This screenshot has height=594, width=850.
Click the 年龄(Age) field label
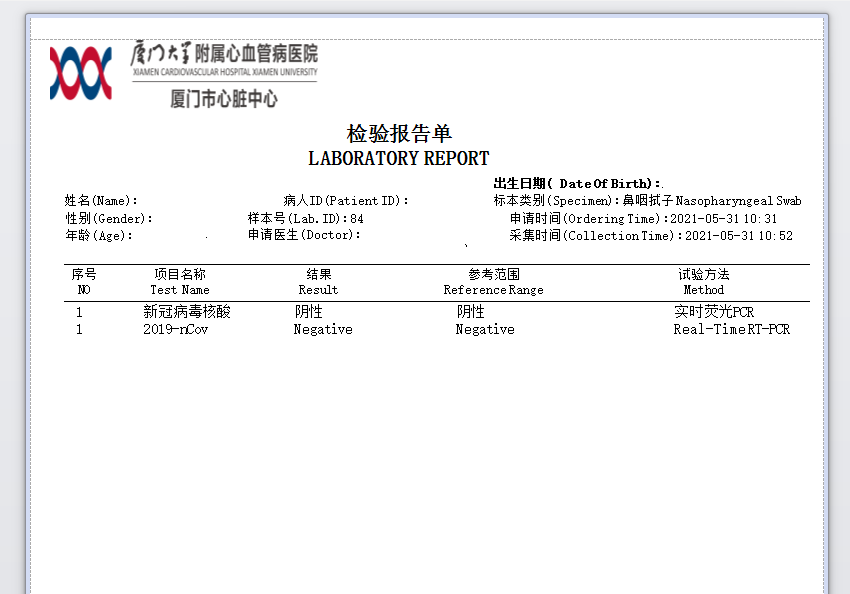coord(99,236)
